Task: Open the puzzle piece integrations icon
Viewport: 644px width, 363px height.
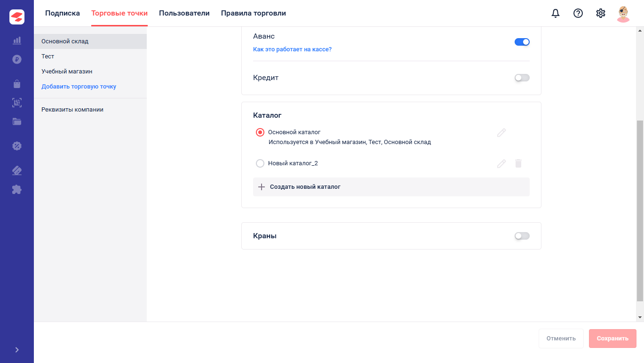Action: (x=17, y=189)
